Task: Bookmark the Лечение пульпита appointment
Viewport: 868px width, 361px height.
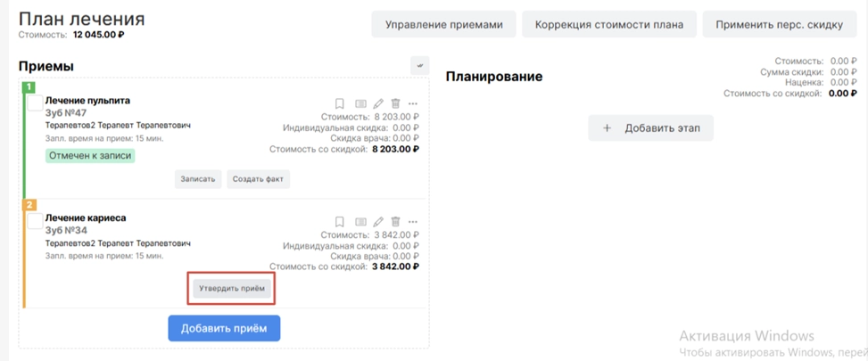Action: coord(340,103)
